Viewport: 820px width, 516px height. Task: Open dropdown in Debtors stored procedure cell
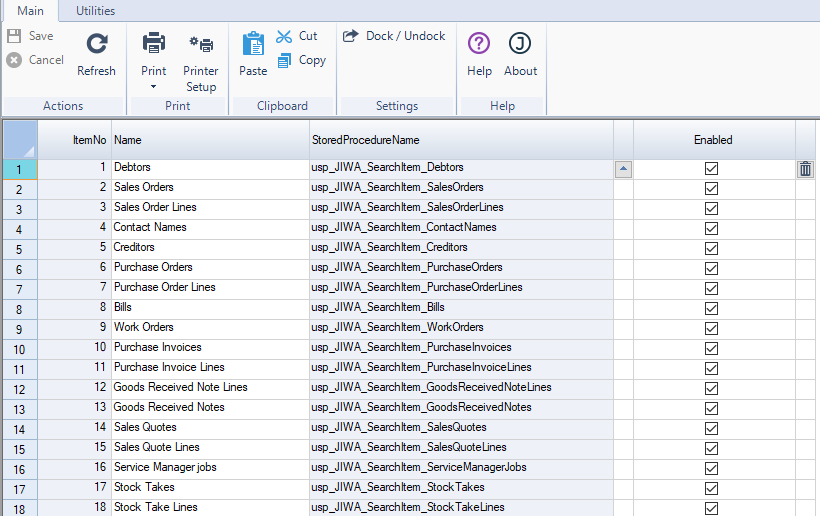(x=623, y=169)
